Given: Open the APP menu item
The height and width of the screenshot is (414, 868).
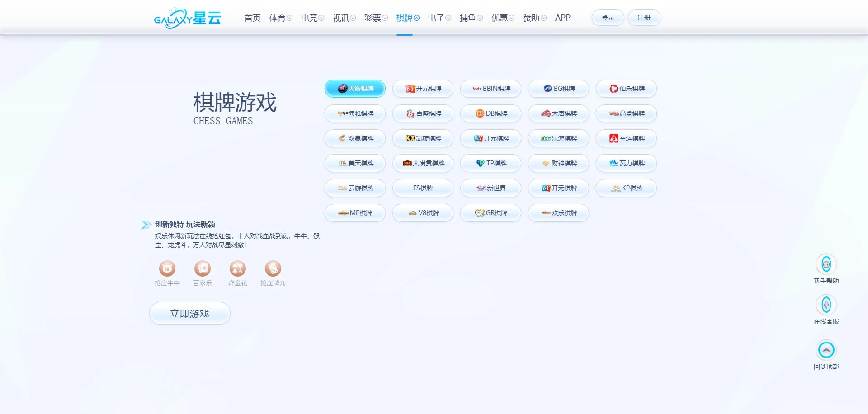Looking at the screenshot, I should [x=562, y=18].
